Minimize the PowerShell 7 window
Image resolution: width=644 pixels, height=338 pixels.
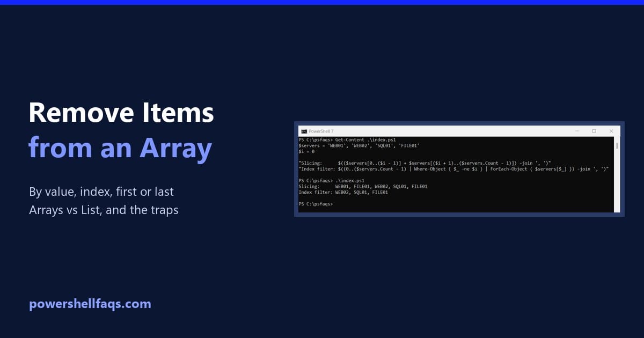[x=576, y=131]
